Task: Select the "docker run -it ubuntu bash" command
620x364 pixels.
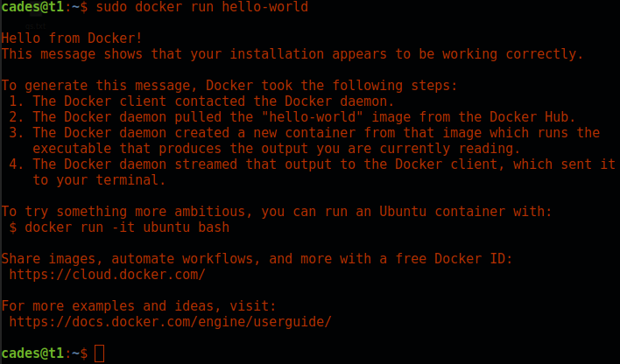Action: (127, 227)
